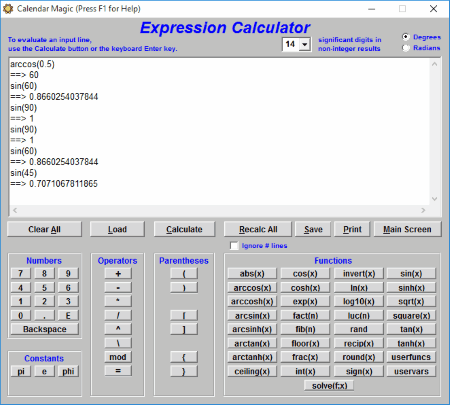Click the multiply operator button
Image resolution: width=450 pixels, height=405 pixels.
[x=118, y=301]
